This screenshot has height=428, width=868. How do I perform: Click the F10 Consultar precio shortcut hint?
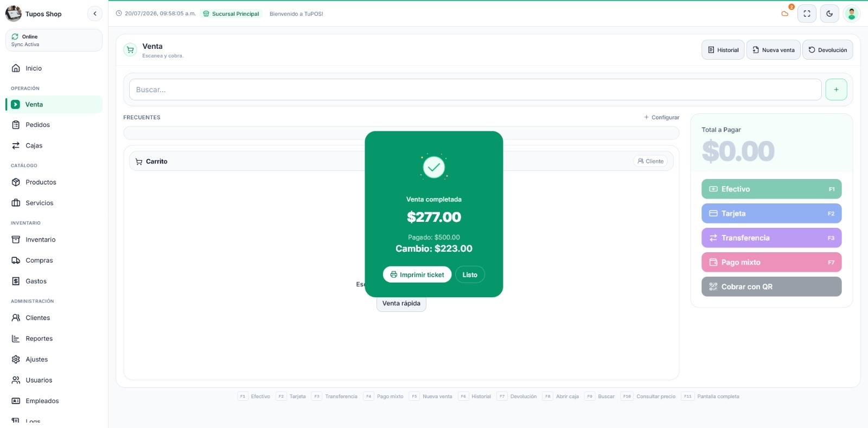[648, 397]
